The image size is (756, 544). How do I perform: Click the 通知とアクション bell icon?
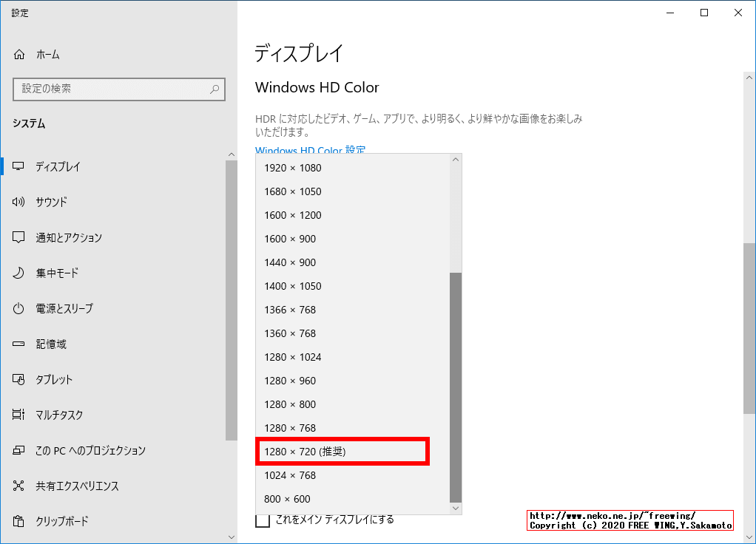[x=18, y=237]
